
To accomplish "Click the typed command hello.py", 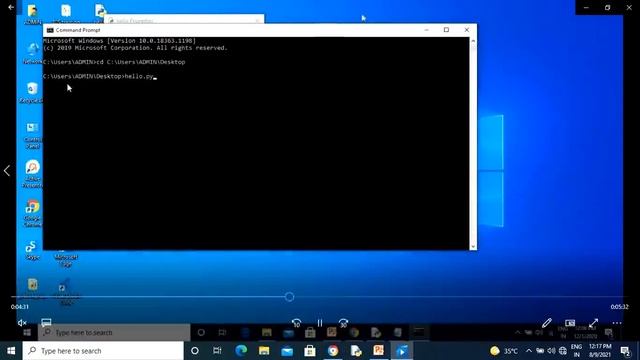I will coord(139,76).
